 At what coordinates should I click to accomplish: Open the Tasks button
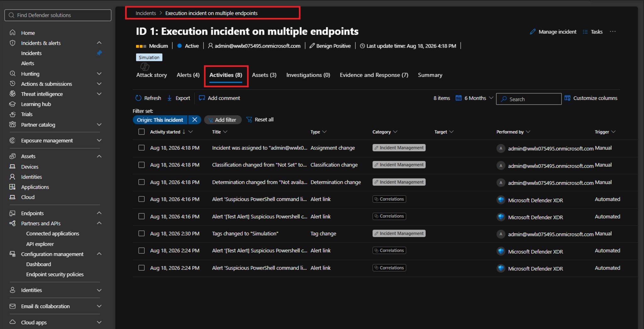click(593, 32)
